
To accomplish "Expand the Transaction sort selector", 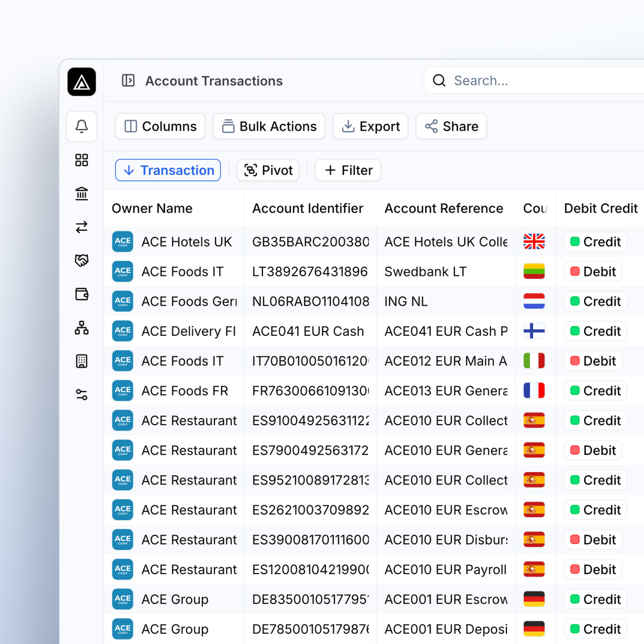I will click(x=168, y=170).
